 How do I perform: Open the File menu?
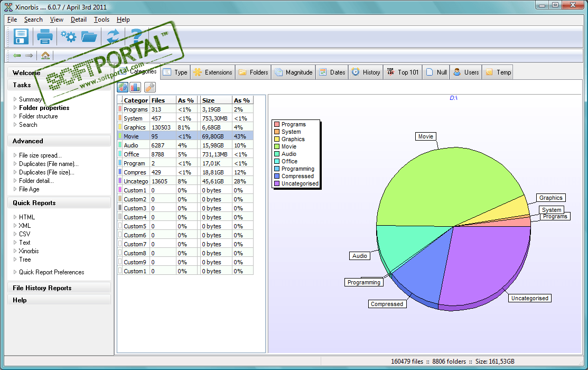tap(12, 20)
